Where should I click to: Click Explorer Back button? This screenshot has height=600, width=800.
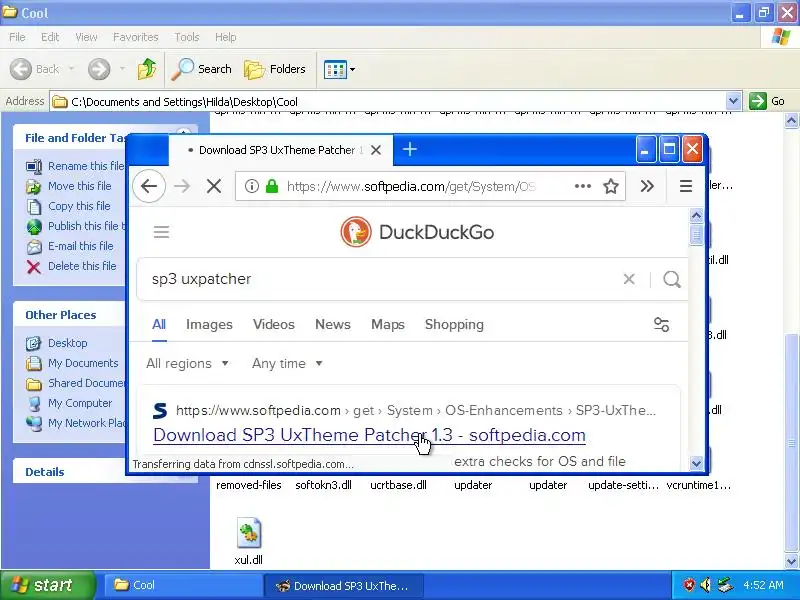(x=35, y=69)
